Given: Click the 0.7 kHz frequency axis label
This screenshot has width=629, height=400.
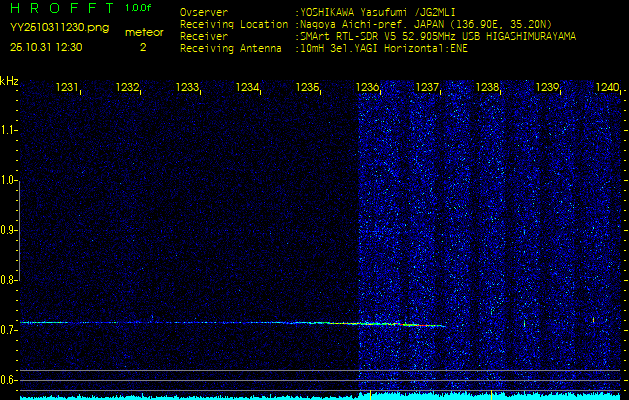Looking at the screenshot, I should 9,329.
